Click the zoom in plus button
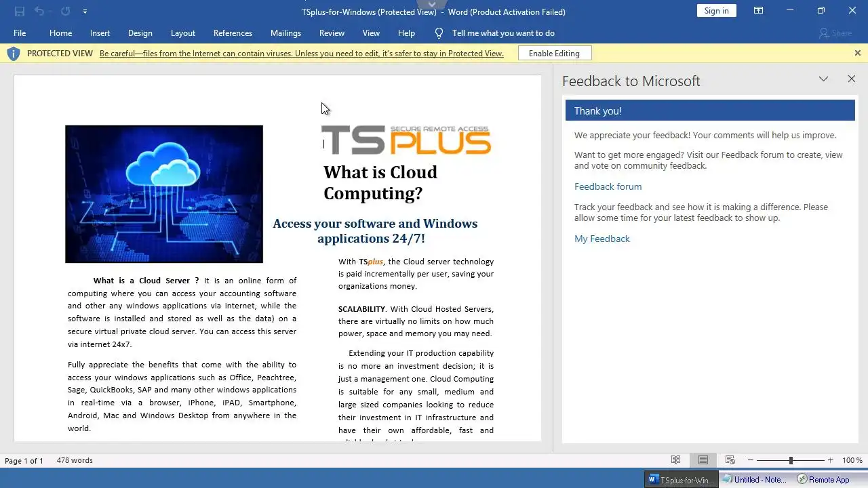Image resolution: width=868 pixels, height=488 pixels. point(830,461)
